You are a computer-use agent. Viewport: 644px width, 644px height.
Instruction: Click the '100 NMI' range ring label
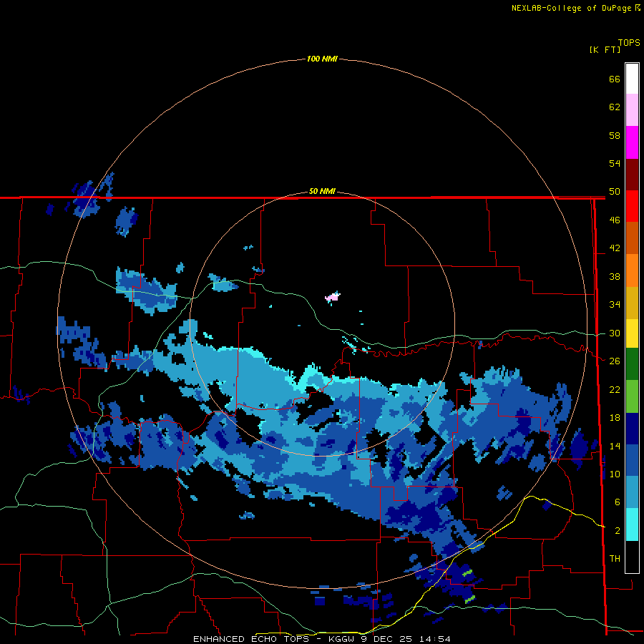(x=322, y=59)
